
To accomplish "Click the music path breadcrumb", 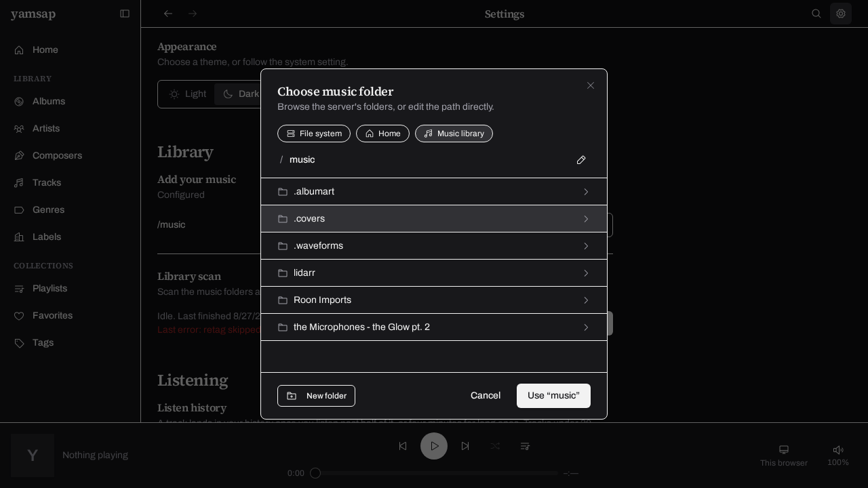I will 302,160.
